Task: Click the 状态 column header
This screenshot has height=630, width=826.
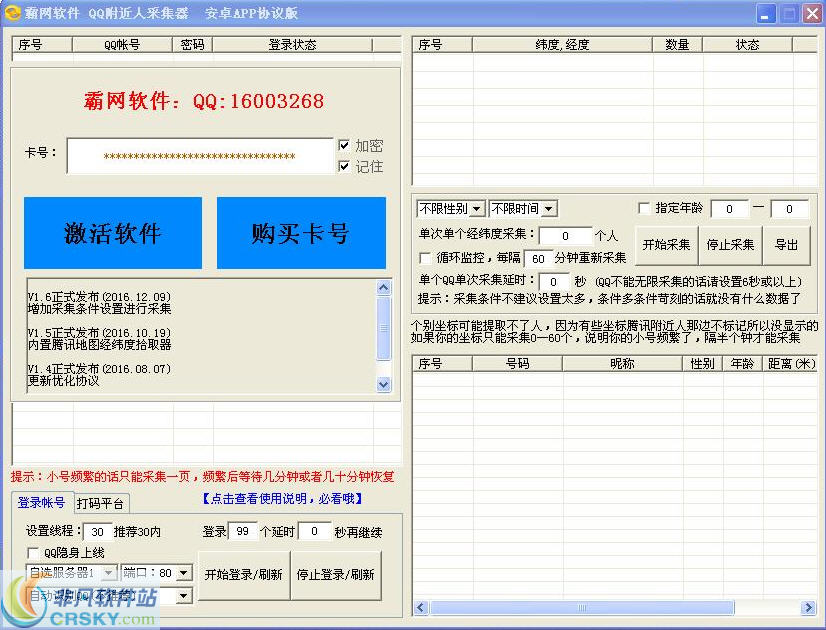Action: pos(747,45)
